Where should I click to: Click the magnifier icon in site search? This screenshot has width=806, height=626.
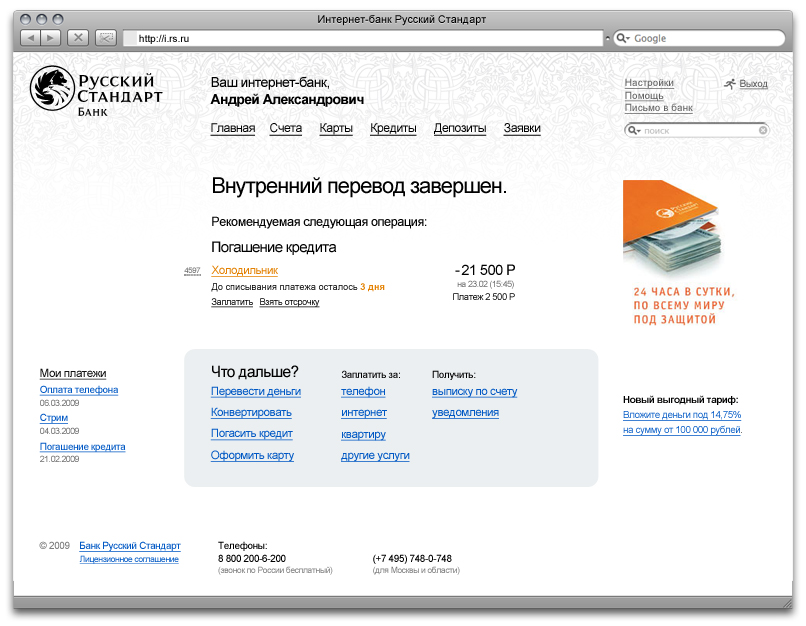pos(634,131)
